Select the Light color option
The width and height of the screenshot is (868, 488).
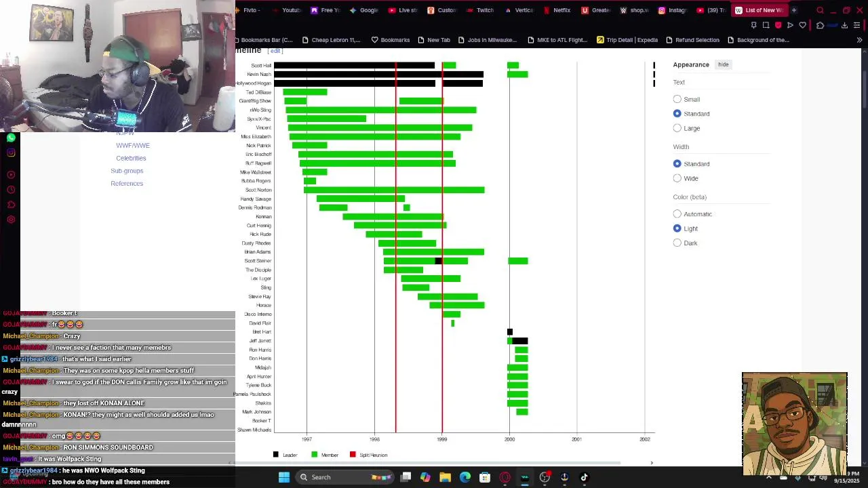pos(677,228)
